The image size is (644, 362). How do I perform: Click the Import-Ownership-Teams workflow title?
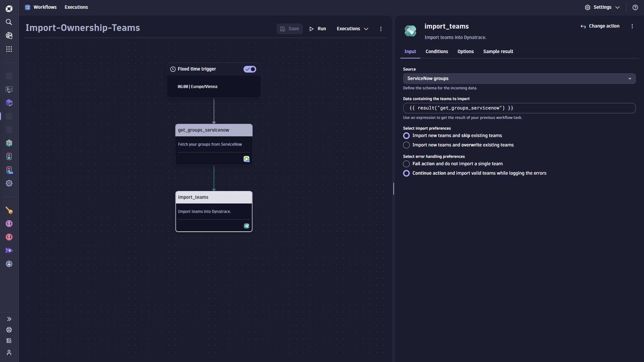[x=83, y=28]
